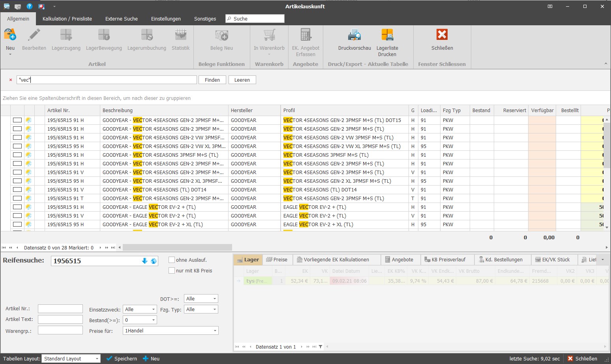The height and width of the screenshot is (364, 611).
Task: Open the Einstellungen ribbon tab
Action: [x=166, y=19]
